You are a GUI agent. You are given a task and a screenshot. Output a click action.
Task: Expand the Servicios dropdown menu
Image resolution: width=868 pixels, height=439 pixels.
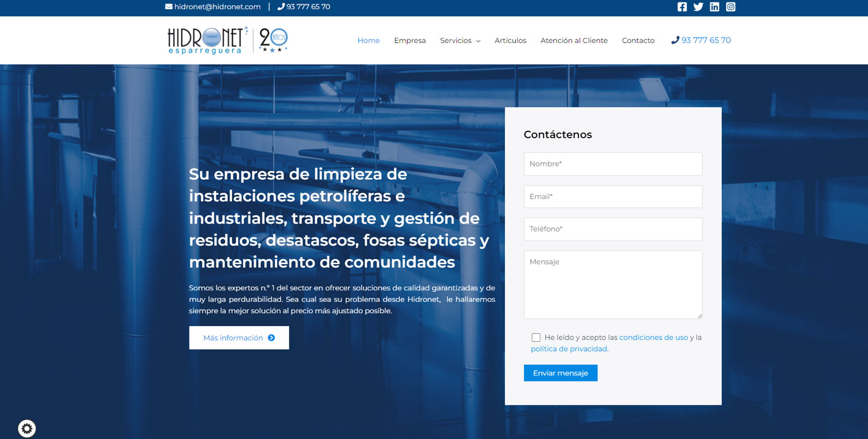tap(459, 41)
